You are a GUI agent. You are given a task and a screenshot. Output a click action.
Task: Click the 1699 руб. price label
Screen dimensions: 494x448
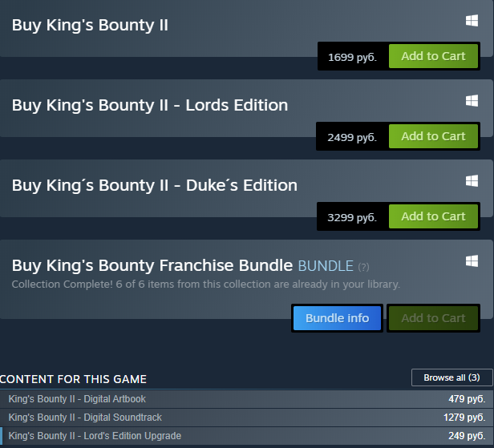tap(352, 57)
